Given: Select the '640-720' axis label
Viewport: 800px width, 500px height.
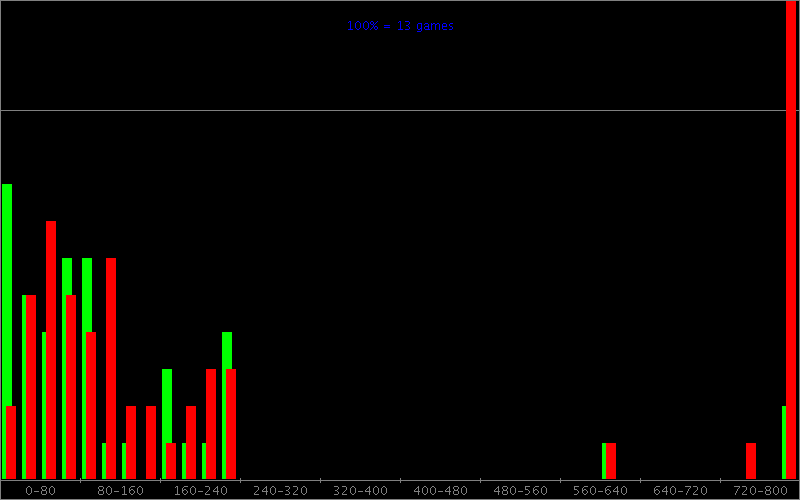Looking at the screenshot, I should tap(681, 491).
